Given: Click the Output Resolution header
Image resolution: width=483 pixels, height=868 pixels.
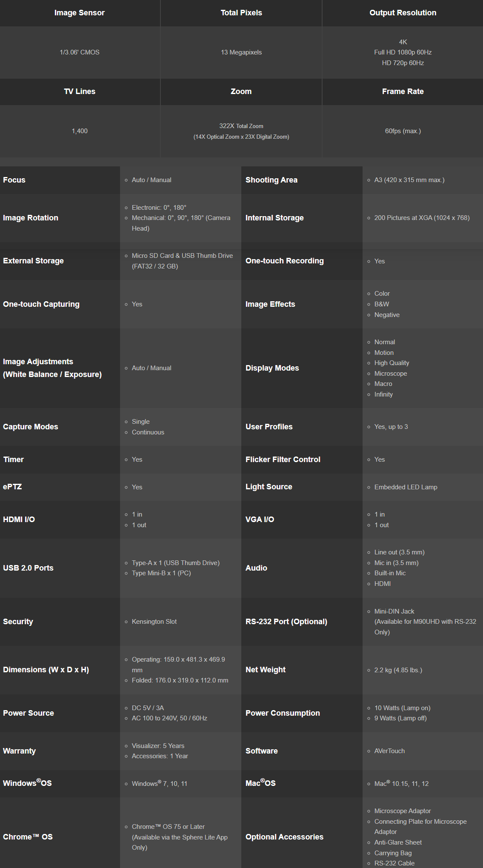Looking at the screenshot, I should click(403, 13).
